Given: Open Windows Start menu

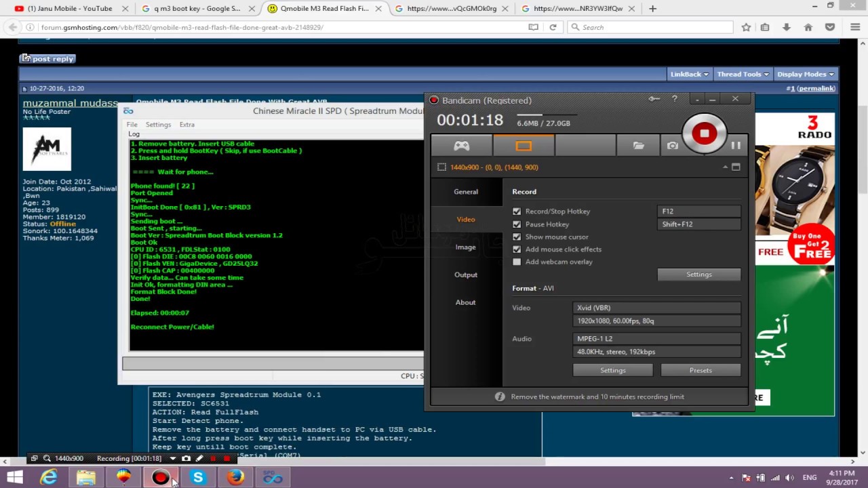Looking at the screenshot, I should click(x=15, y=478).
